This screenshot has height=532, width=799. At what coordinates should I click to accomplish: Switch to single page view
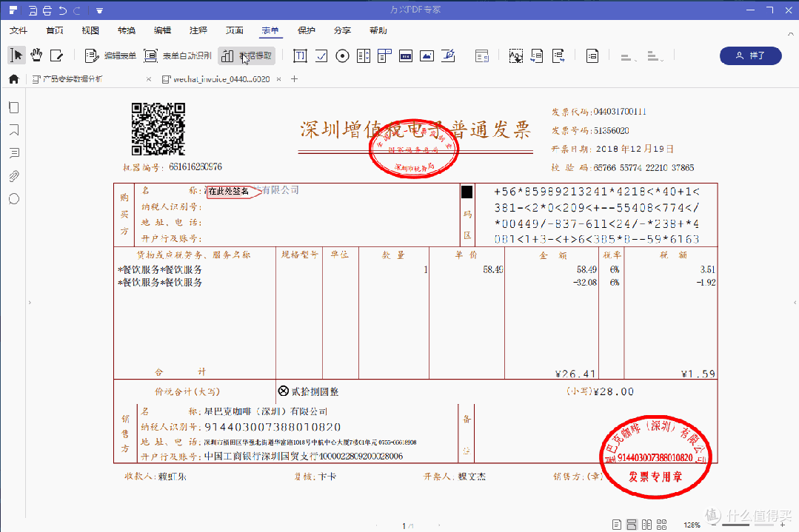(617, 525)
